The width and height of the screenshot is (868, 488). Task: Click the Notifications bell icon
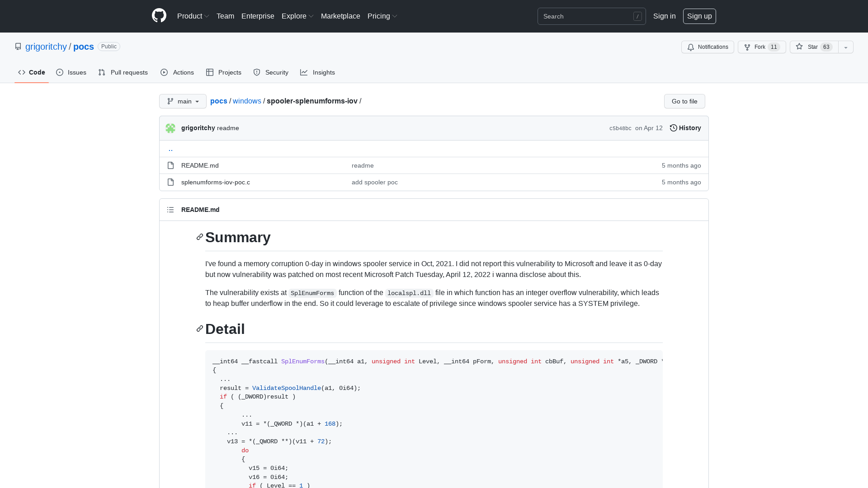[x=691, y=47]
